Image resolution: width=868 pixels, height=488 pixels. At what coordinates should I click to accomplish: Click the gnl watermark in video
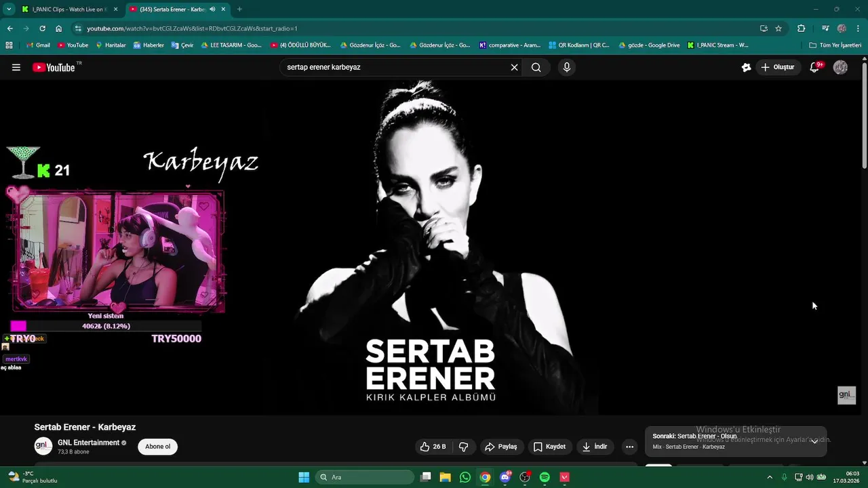pos(846,395)
